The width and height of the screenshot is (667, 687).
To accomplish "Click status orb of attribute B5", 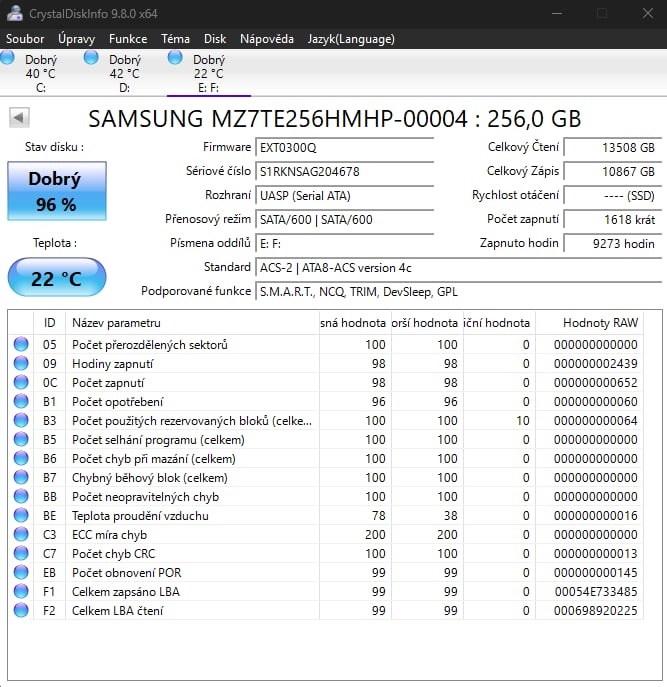I will click(x=21, y=439).
